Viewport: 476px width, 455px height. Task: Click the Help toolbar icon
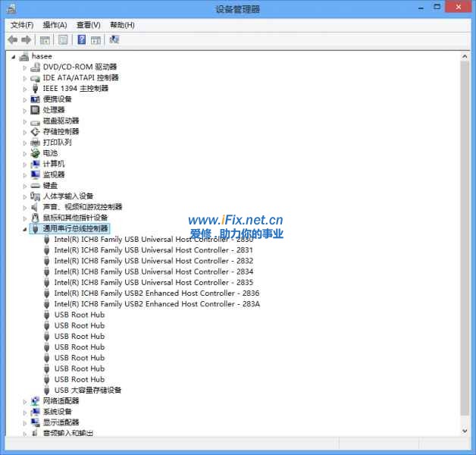pos(81,39)
